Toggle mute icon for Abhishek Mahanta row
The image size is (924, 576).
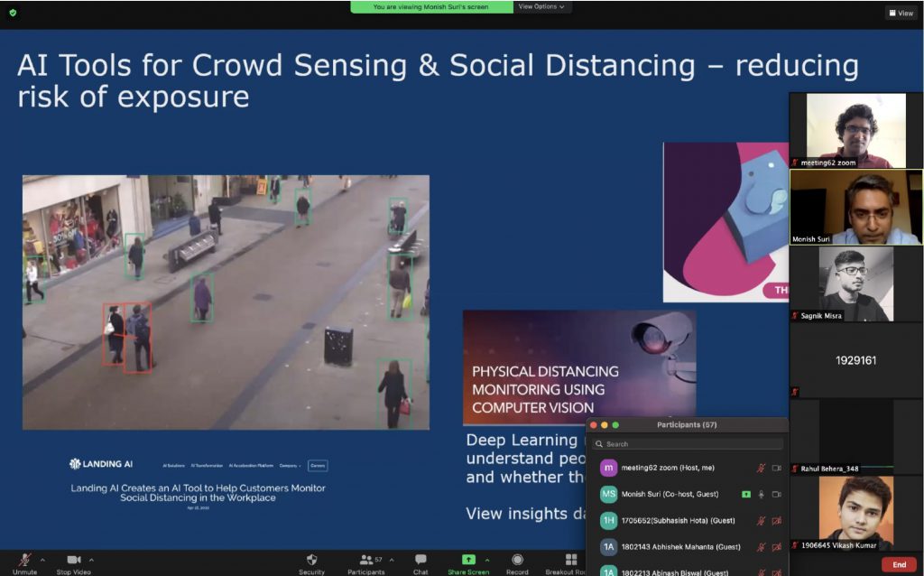[762, 547]
